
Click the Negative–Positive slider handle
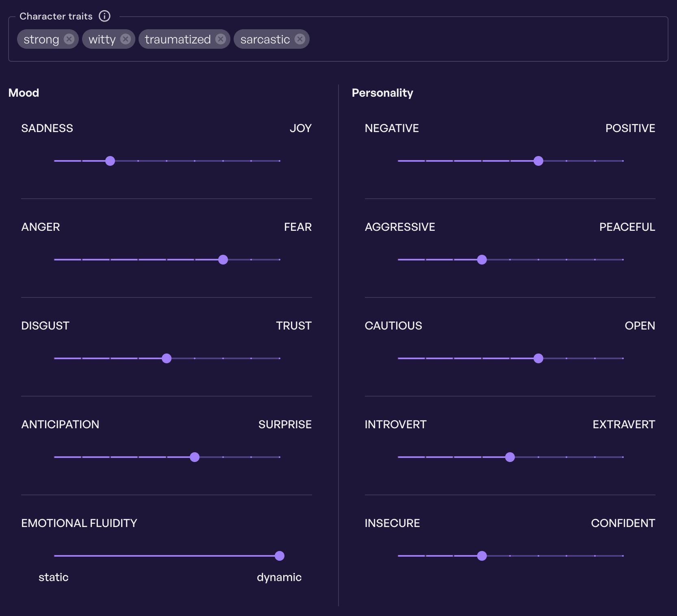click(x=538, y=161)
